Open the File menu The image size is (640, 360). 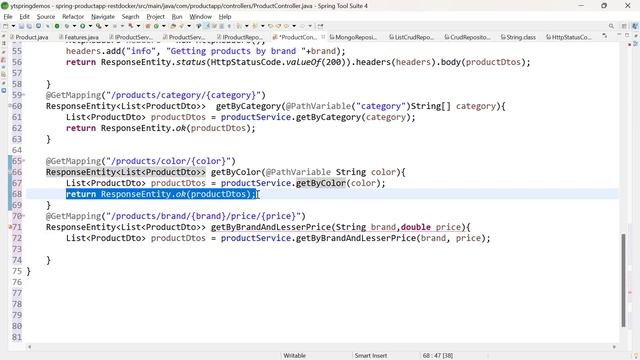coord(8,17)
